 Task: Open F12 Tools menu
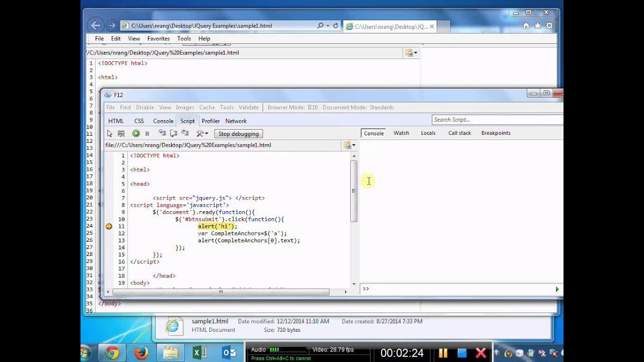pos(227,108)
